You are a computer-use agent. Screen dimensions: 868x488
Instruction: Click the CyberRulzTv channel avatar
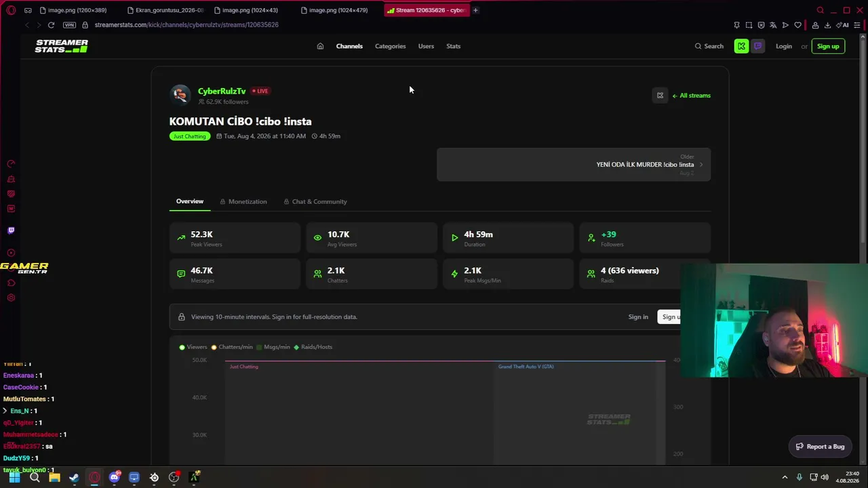point(180,95)
